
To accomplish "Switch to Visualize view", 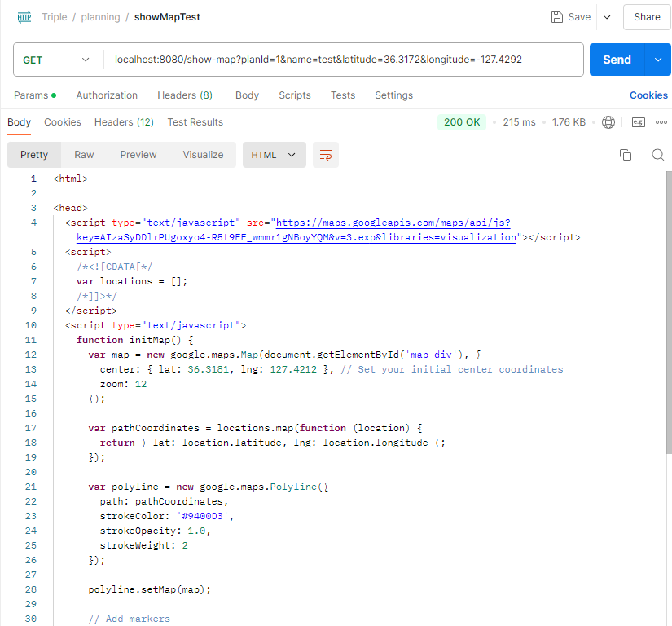I will [x=203, y=155].
